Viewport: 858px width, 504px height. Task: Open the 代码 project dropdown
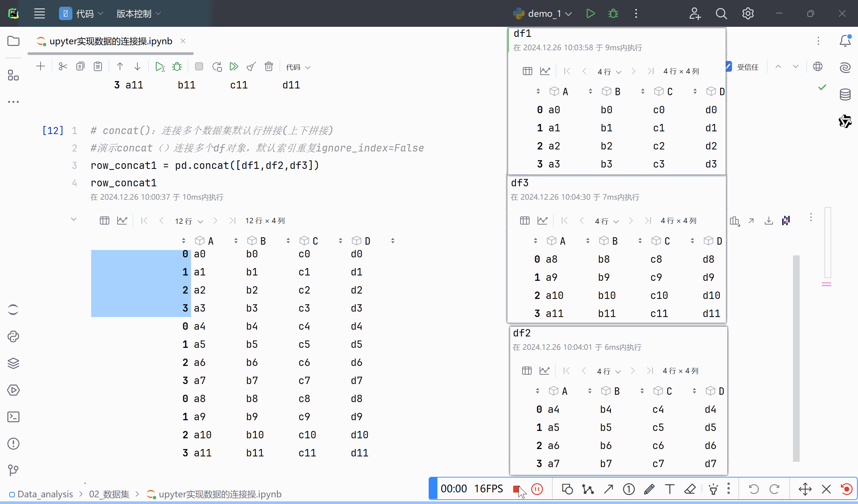(81, 14)
